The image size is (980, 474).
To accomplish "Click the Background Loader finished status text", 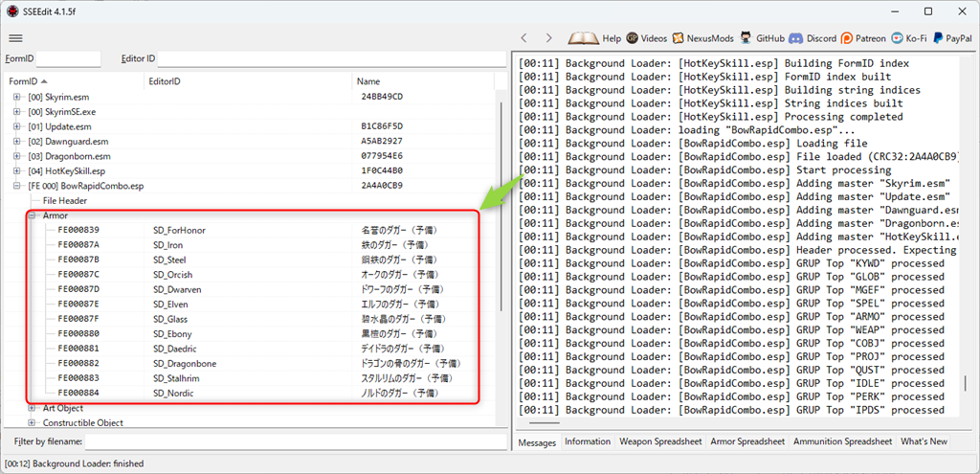I will (74, 464).
